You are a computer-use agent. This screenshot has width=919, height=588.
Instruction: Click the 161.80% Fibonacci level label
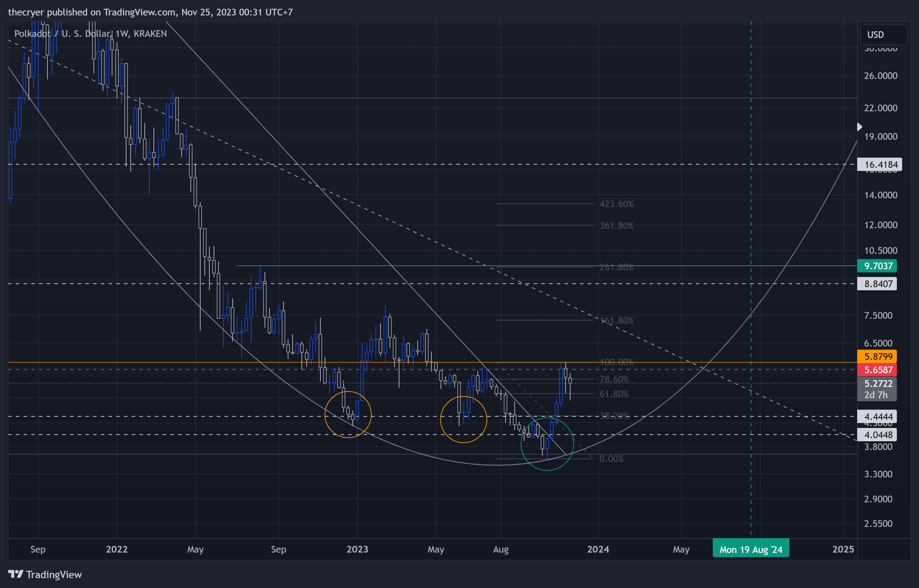click(x=617, y=321)
